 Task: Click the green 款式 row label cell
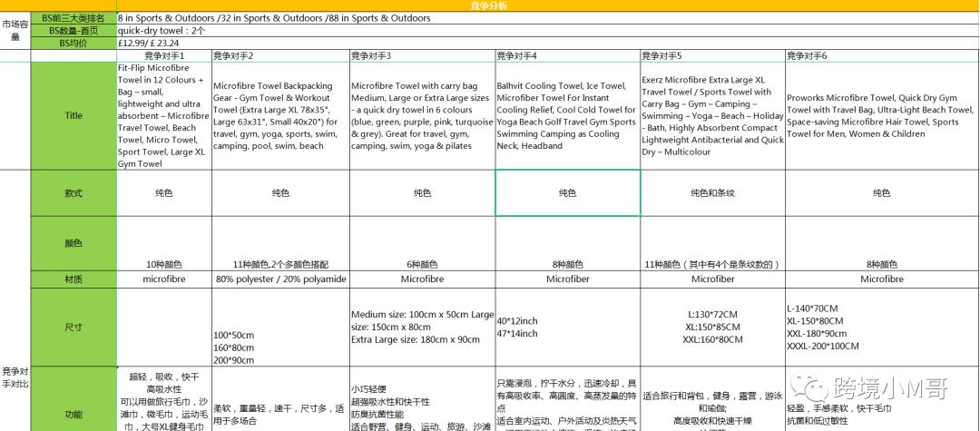[73, 193]
